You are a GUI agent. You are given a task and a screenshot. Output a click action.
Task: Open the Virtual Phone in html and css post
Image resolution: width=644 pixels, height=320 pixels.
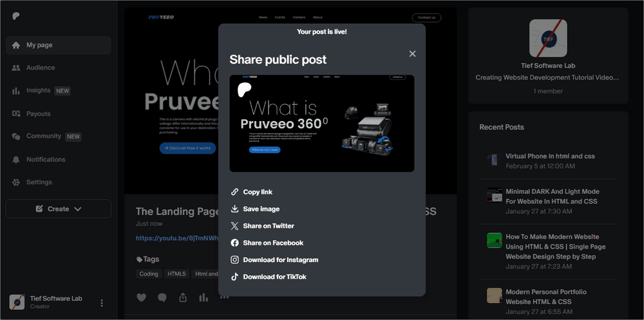(x=550, y=156)
